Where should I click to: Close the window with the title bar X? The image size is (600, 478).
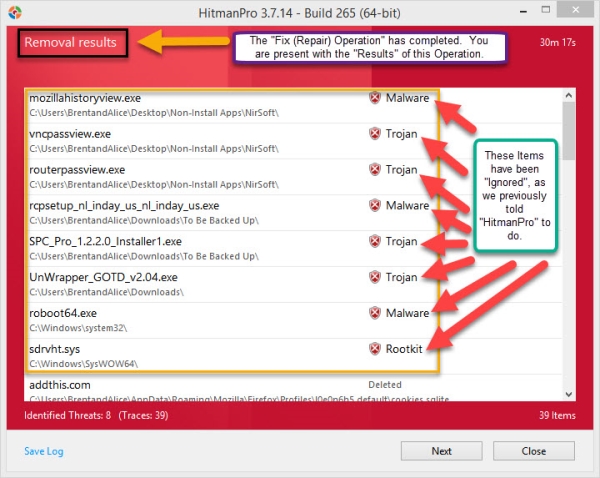(x=576, y=10)
